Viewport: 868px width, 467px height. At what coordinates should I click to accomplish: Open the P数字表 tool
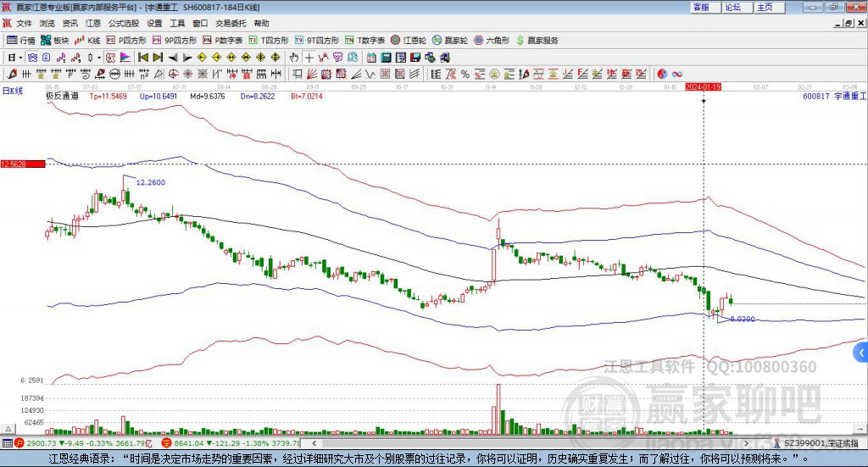pos(223,41)
